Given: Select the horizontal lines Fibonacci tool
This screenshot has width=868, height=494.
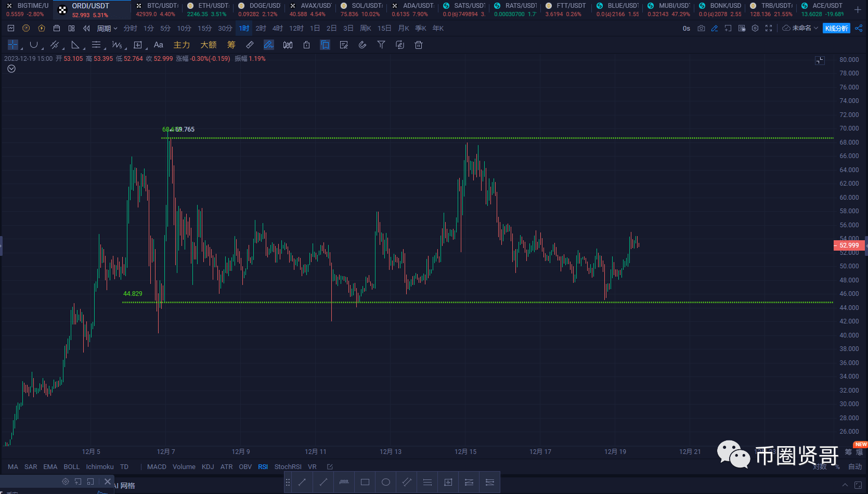Looking at the screenshot, I should (x=96, y=45).
